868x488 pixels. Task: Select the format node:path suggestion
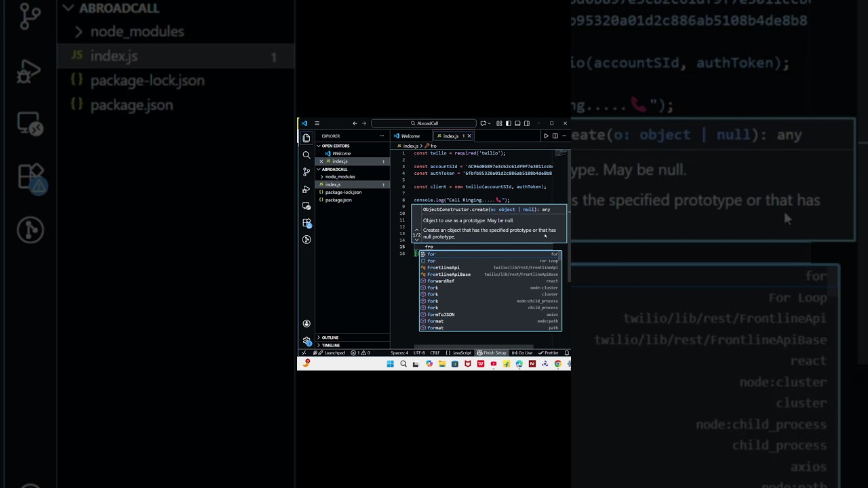tap(490, 321)
